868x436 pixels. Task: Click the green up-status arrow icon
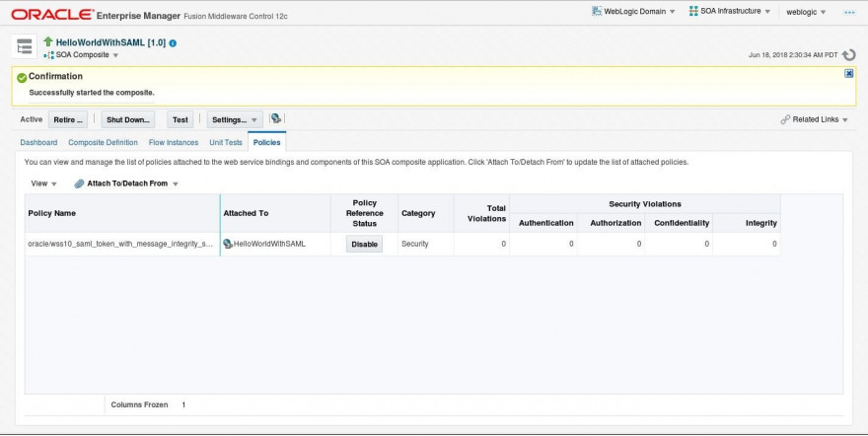48,41
